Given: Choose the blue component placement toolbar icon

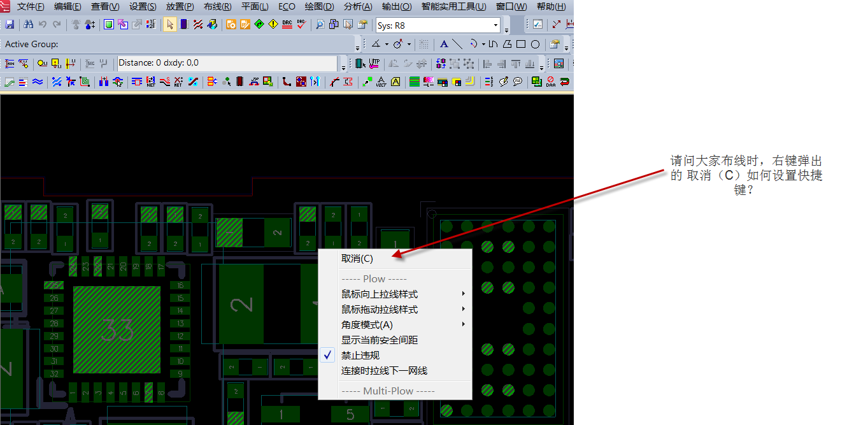Looking at the screenshot, I should [x=184, y=25].
